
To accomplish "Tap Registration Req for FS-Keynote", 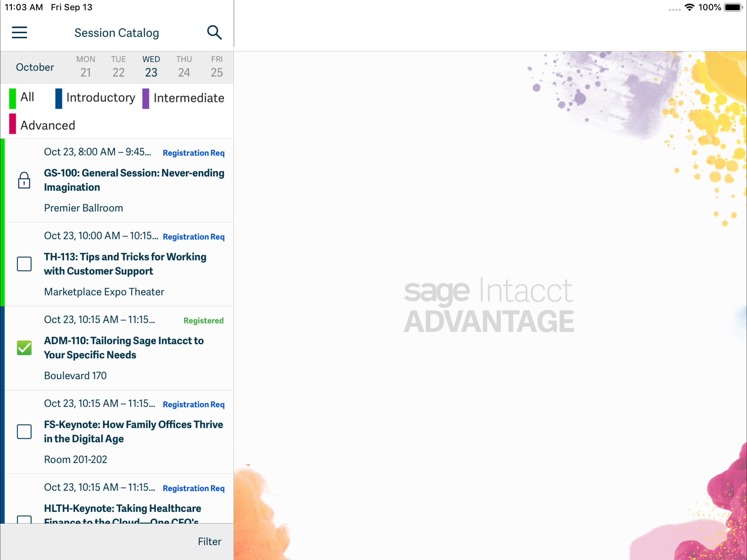I will click(194, 404).
